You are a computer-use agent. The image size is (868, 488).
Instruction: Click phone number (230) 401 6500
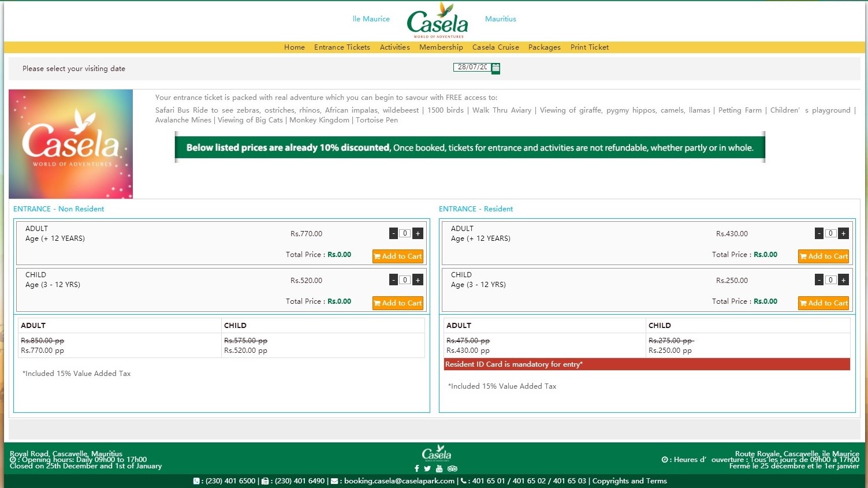230,481
